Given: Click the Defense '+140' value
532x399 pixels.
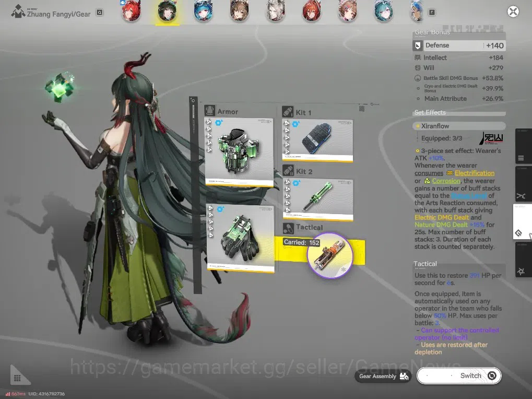Looking at the screenshot, I should click(x=495, y=45).
